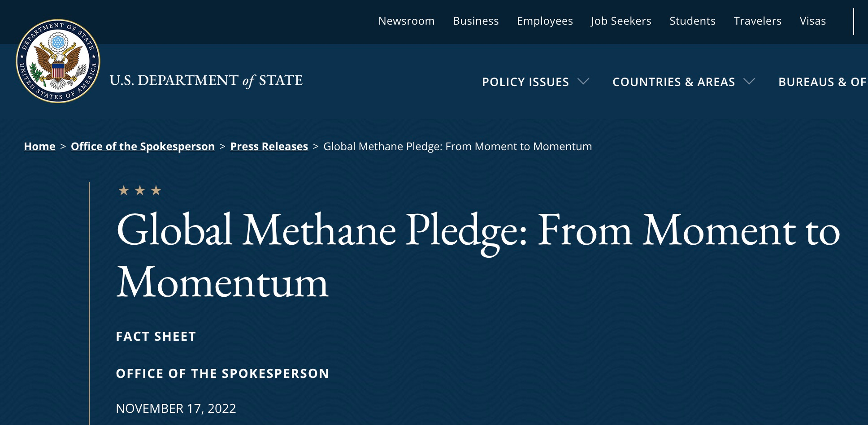This screenshot has height=425, width=868.
Task: Open the Employees page
Action: tap(545, 21)
